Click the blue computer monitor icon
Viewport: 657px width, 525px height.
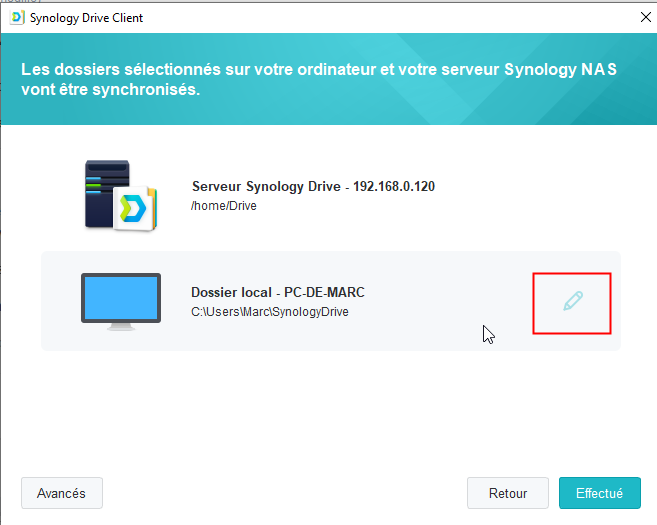pos(121,302)
